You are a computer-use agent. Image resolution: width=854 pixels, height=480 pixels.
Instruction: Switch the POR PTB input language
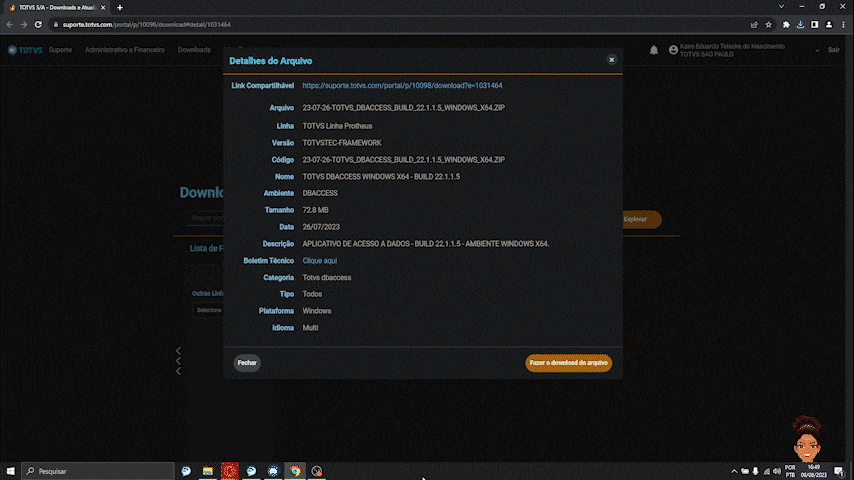[790, 471]
